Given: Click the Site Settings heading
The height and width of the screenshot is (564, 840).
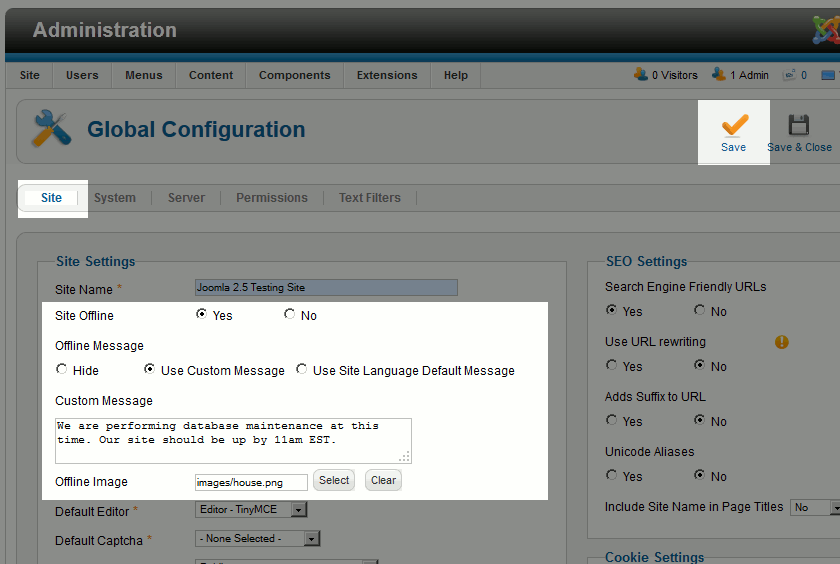Looking at the screenshot, I should [x=96, y=261].
